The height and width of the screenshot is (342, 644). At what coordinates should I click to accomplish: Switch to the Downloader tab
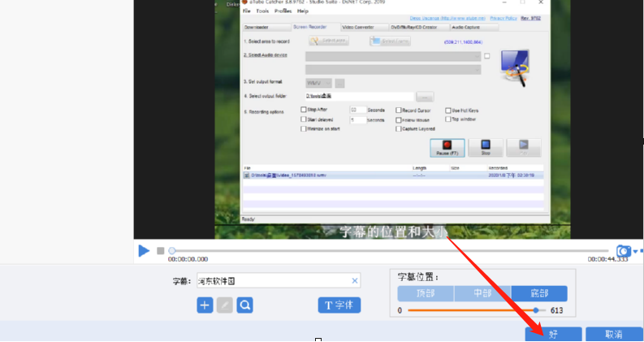267,27
